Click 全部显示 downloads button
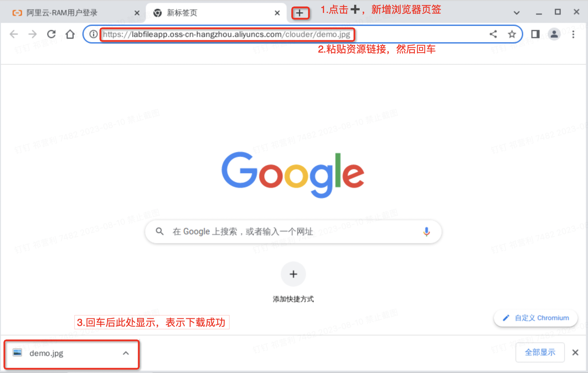Viewport: 588px width, 373px height. coord(540,352)
